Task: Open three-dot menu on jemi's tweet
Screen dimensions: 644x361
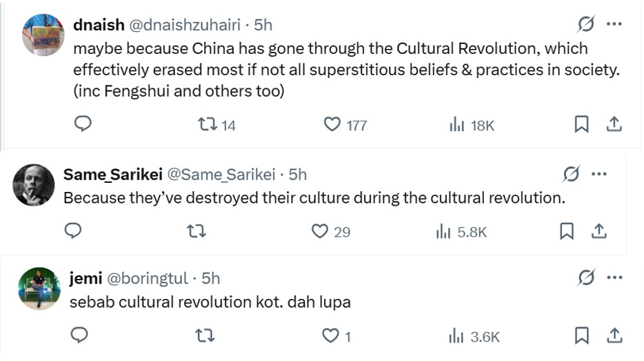Action: pyautogui.click(x=614, y=278)
